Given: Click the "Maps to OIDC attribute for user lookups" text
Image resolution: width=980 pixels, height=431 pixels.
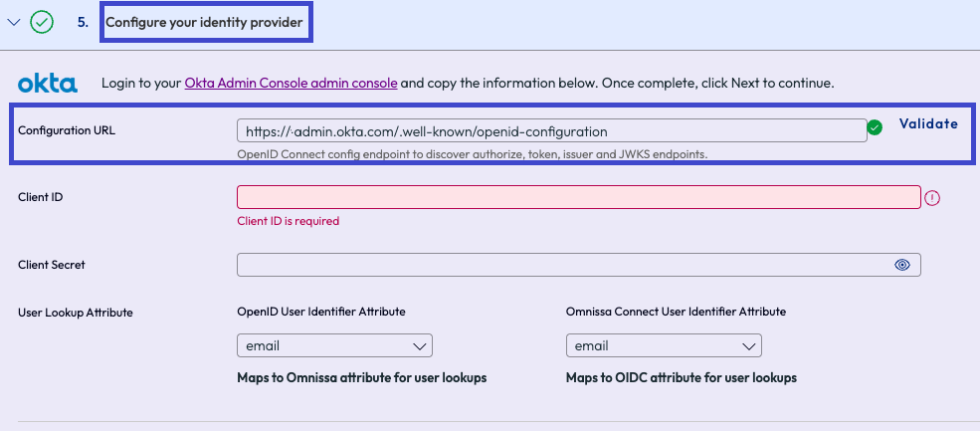Looking at the screenshot, I should point(682,378).
